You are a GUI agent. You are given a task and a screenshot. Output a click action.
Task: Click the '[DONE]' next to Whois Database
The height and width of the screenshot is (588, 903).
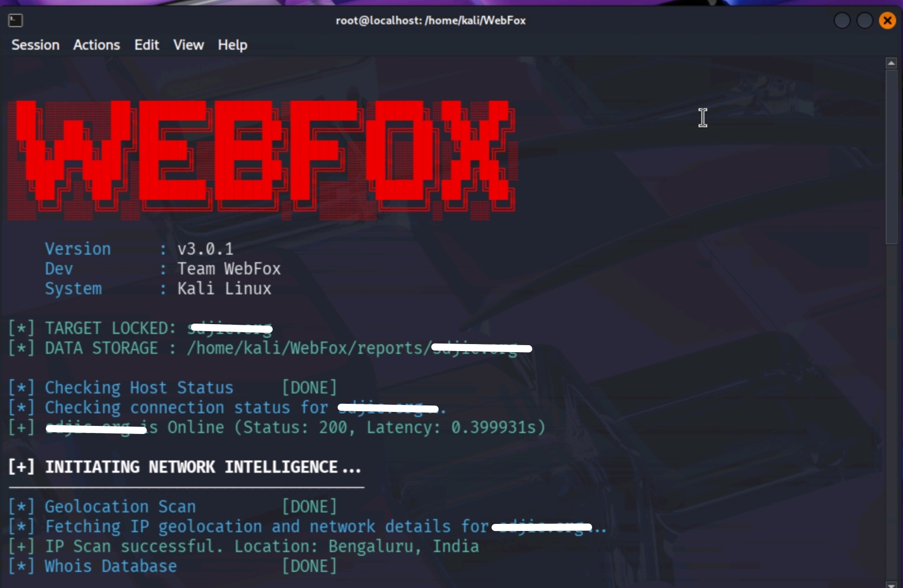tap(310, 566)
